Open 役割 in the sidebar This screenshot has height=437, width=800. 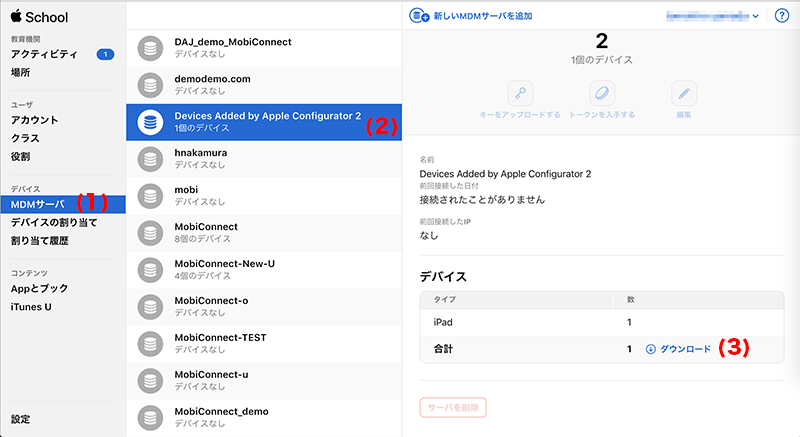pos(20,157)
